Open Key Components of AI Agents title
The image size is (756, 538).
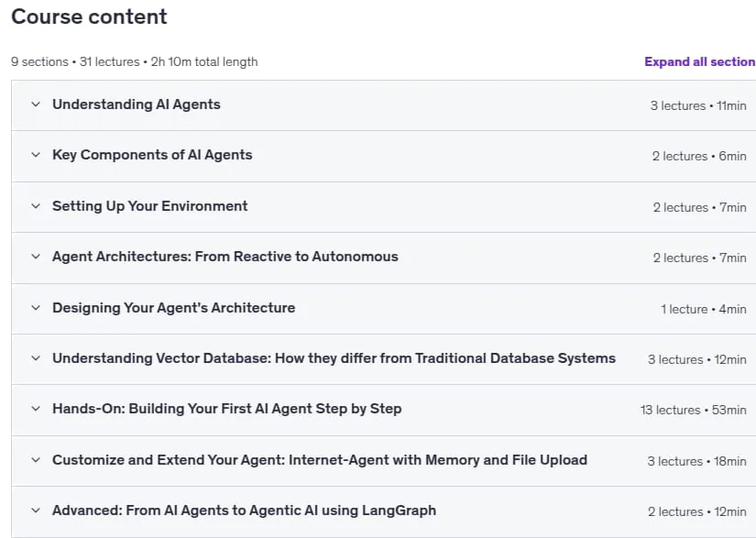(152, 155)
